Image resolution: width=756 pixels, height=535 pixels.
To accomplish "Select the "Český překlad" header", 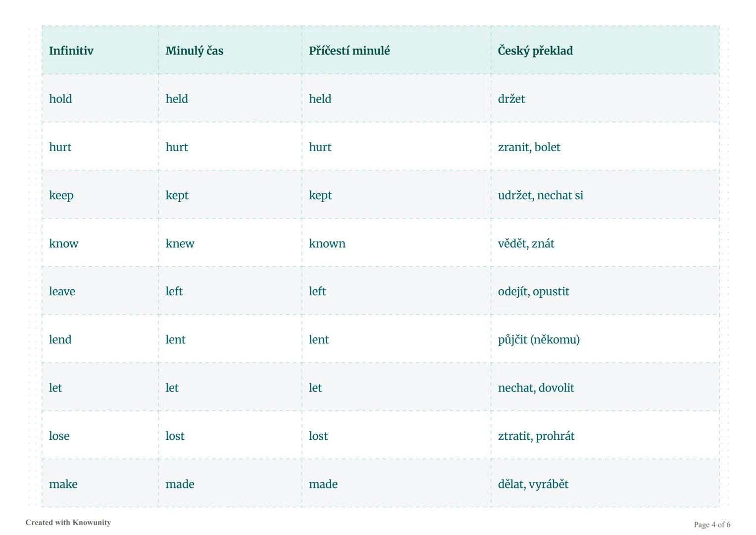I will click(535, 51).
